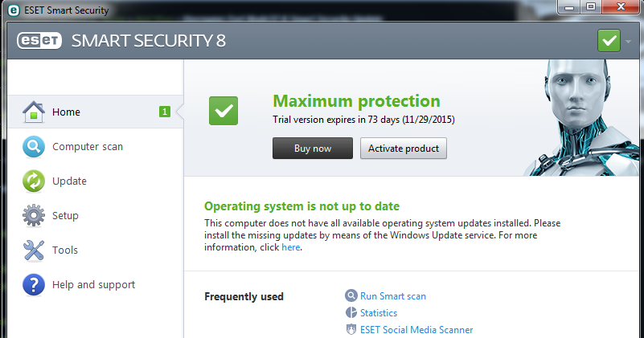Click the green checkmark status button in header
This screenshot has height=338, width=644.
coord(609,41)
